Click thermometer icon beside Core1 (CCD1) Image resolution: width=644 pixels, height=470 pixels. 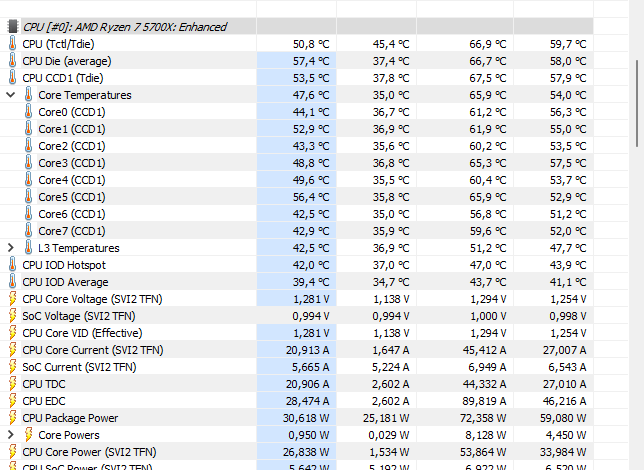pyautogui.click(x=28, y=129)
